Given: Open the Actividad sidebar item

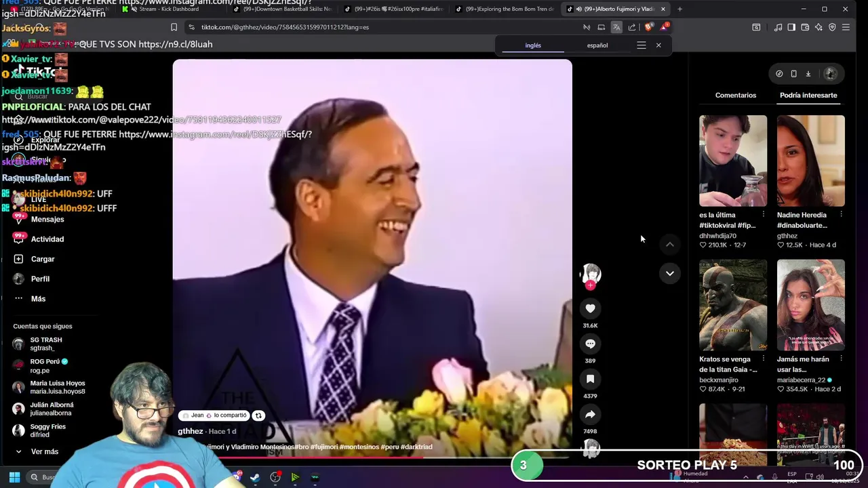Looking at the screenshot, I should click(39, 239).
